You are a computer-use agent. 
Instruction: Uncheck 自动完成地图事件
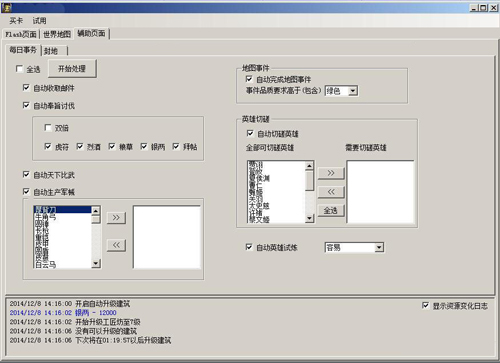(249, 79)
